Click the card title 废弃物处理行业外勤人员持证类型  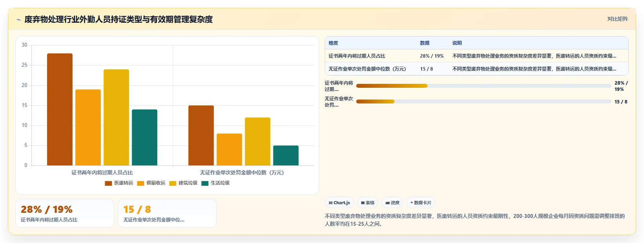(118, 20)
